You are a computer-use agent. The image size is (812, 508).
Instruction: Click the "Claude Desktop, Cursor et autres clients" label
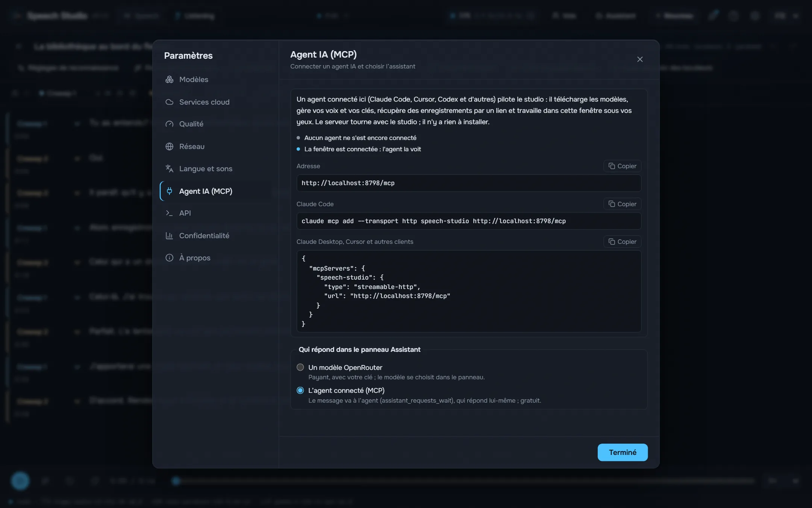tap(355, 242)
